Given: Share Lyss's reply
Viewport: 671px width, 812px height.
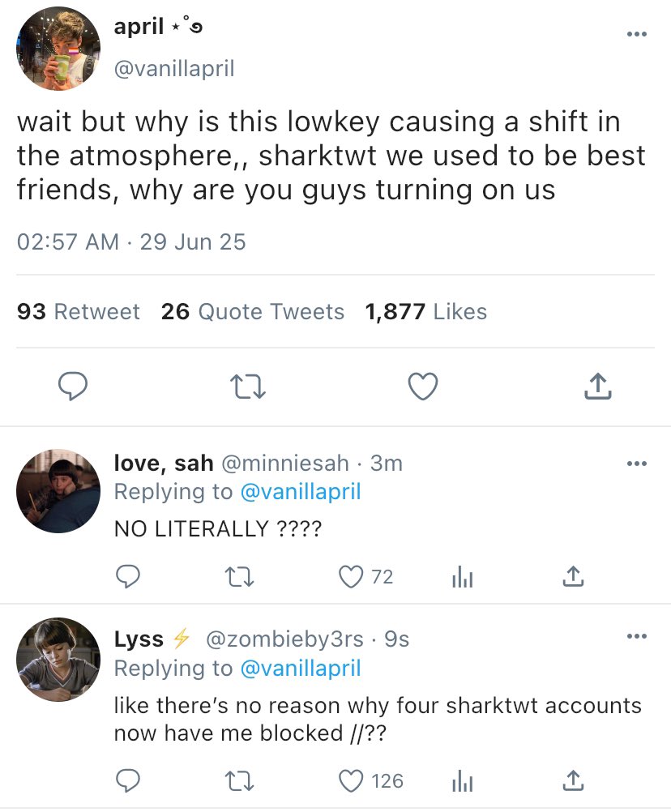Looking at the screenshot, I should [x=572, y=780].
